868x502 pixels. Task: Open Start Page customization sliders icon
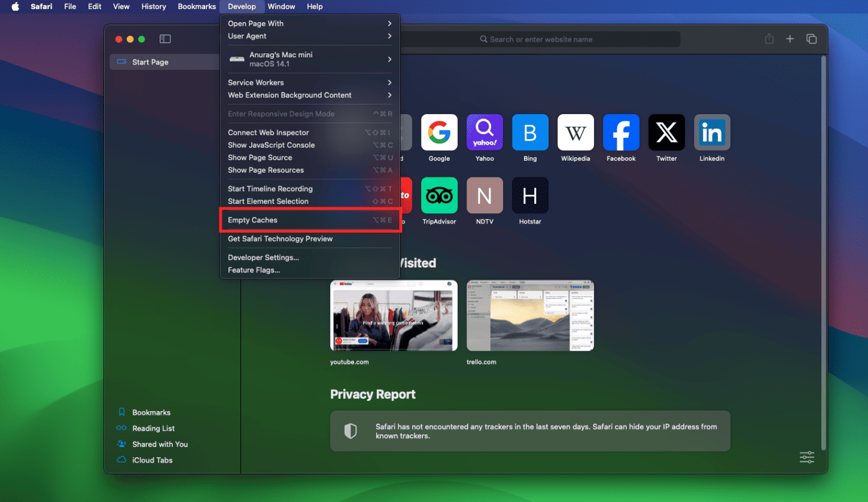(807, 457)
